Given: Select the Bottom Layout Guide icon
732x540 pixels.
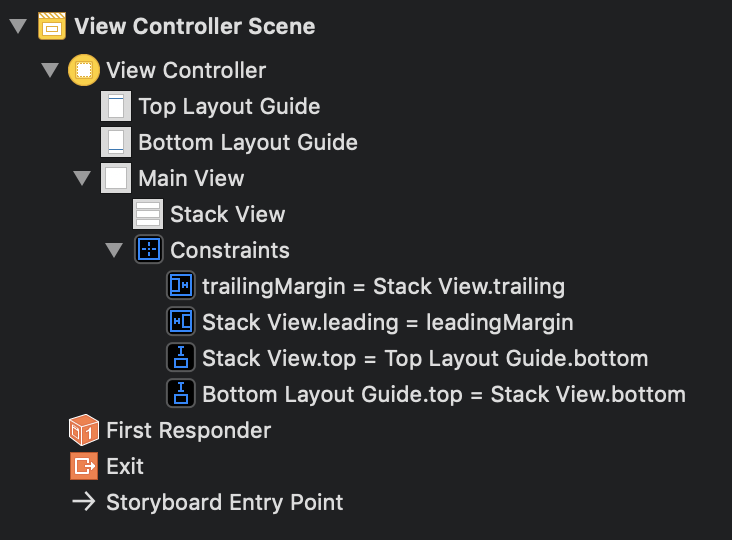Looking at the screenshot, I should point(116,142).
